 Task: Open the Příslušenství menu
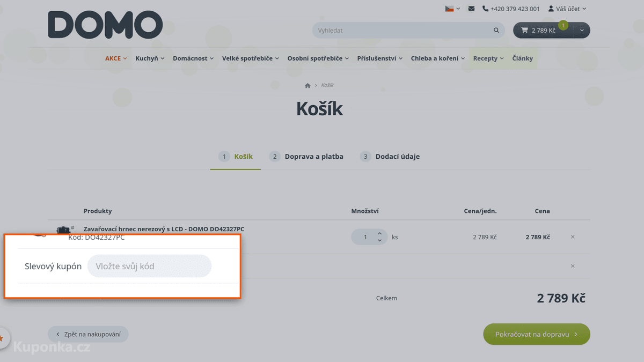[380, 58]
